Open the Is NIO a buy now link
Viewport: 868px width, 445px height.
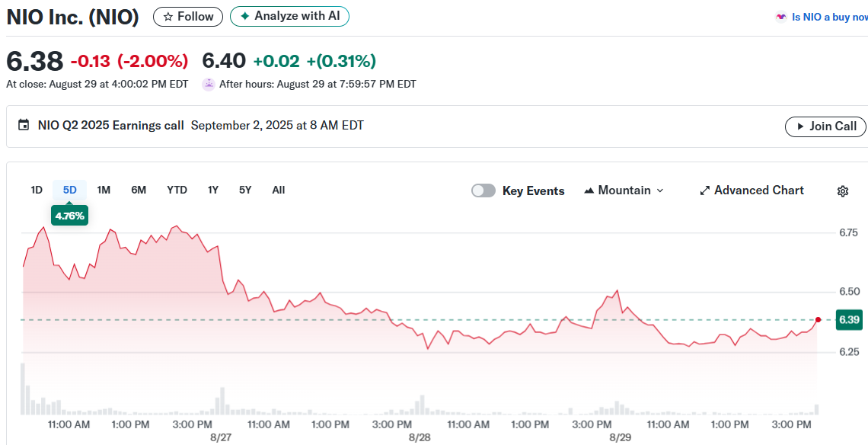click(x=829, y=18)
